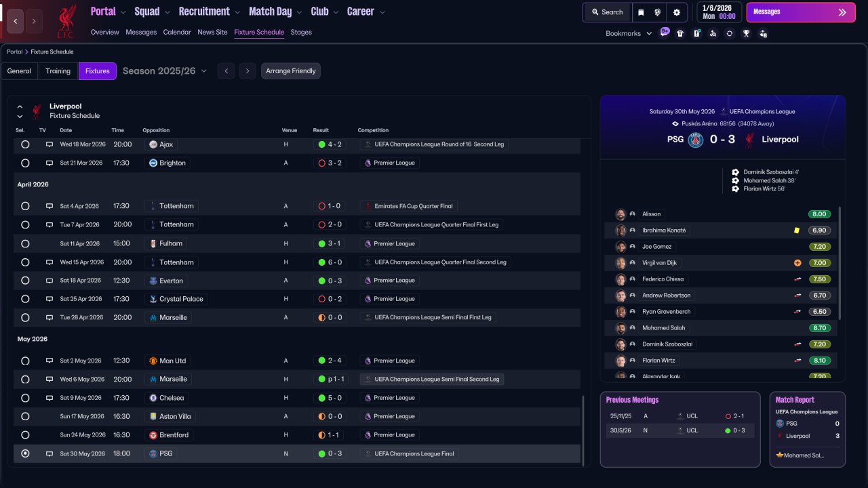Click the Mohamed Salah player name link
The height and width of the screenshot is (488, 868).
664,328
